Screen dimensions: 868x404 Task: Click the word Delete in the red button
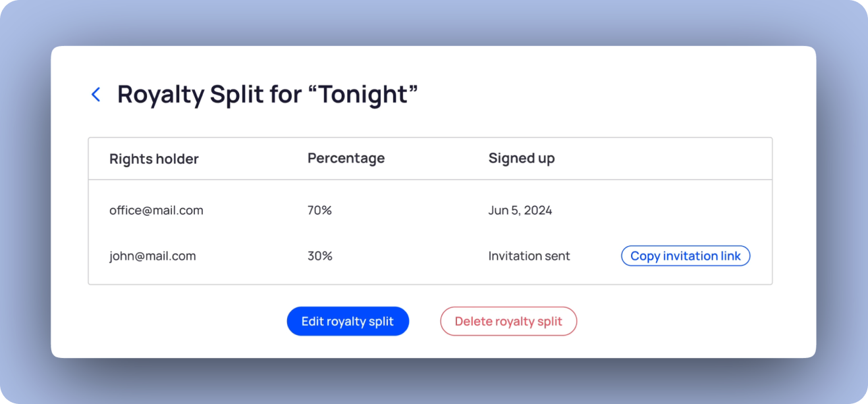tap(473, 322)
